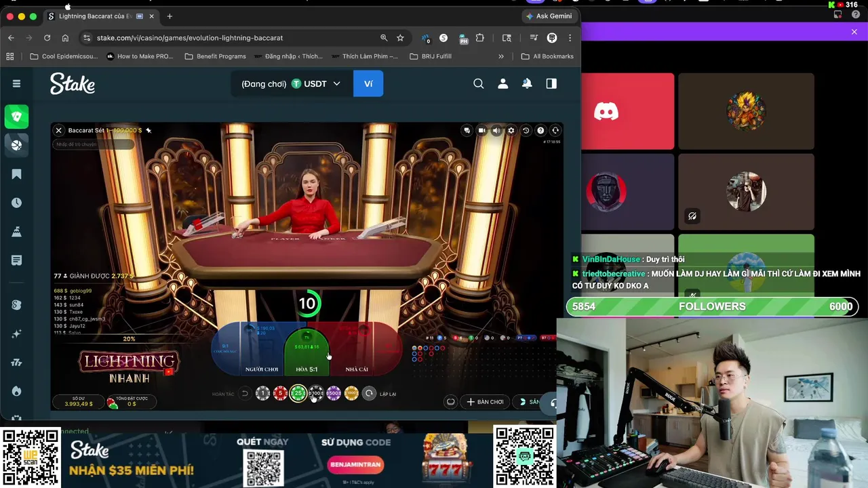The image size is (868, 488).
Task: Select the gold 1000 chip
Action: [x=351, y=393]
